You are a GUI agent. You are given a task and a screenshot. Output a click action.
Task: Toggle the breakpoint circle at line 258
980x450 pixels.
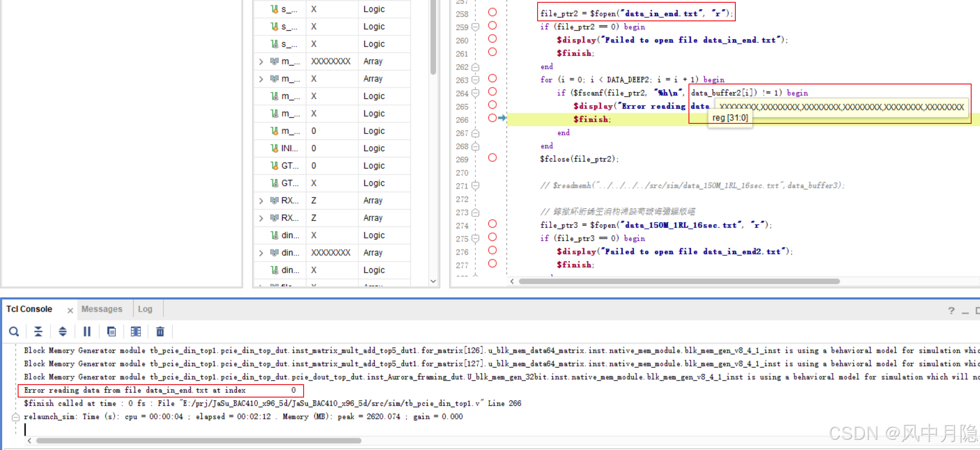point(492,12)
